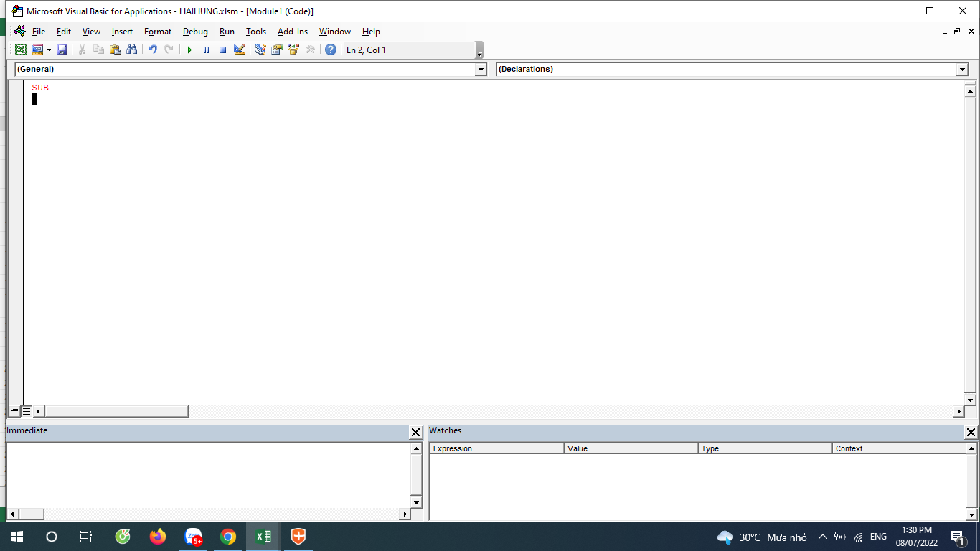Expand the (General) object dropdown
The width and height of the screenshot is (980, 551).
(481, 70)
